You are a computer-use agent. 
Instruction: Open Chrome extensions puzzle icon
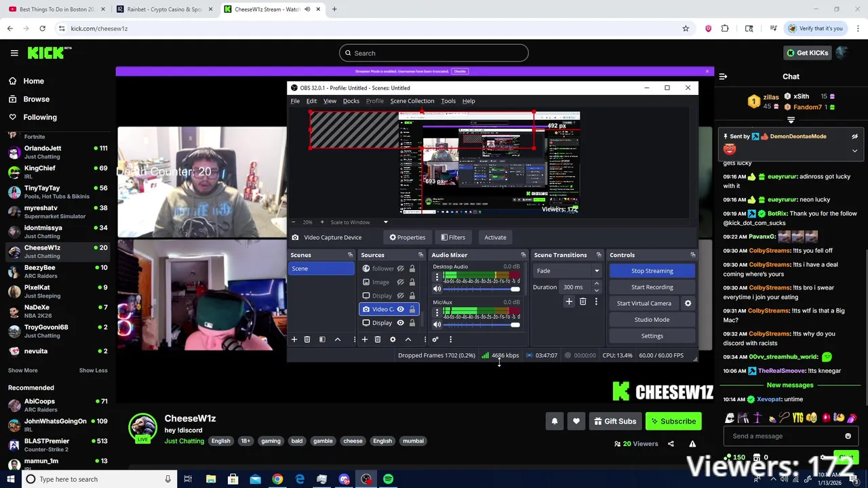click(725, 28)
